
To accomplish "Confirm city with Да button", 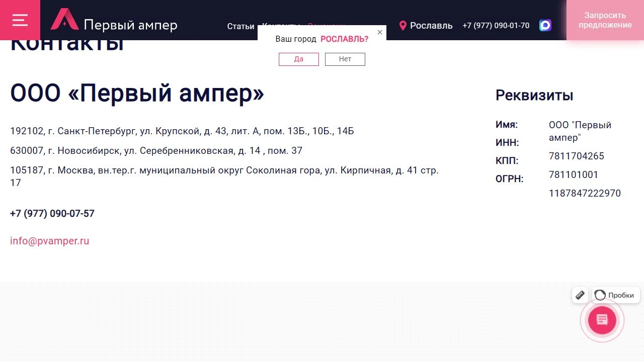I will (299, 59).
